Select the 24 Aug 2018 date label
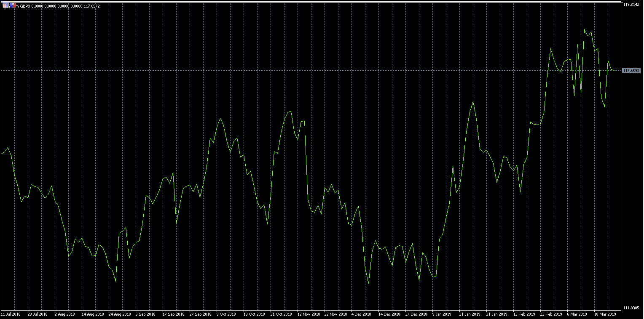 click(x=119, y=314)
